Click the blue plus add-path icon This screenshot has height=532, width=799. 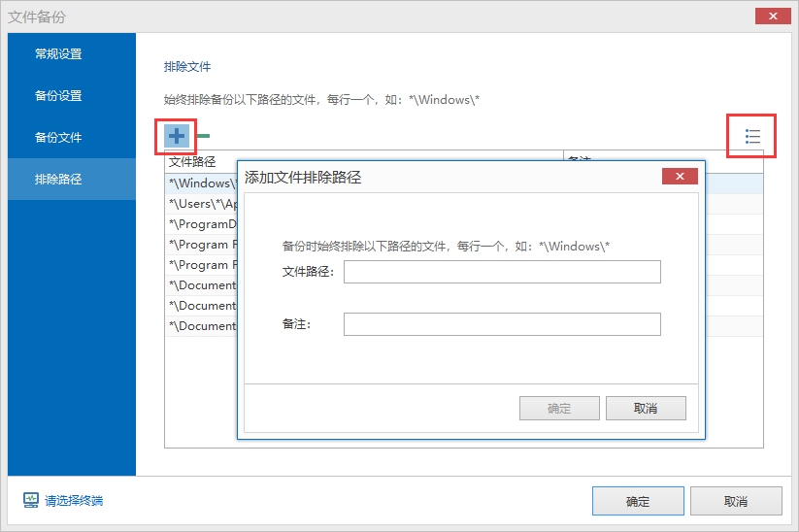pyautogui.click(x=176, y=136)
